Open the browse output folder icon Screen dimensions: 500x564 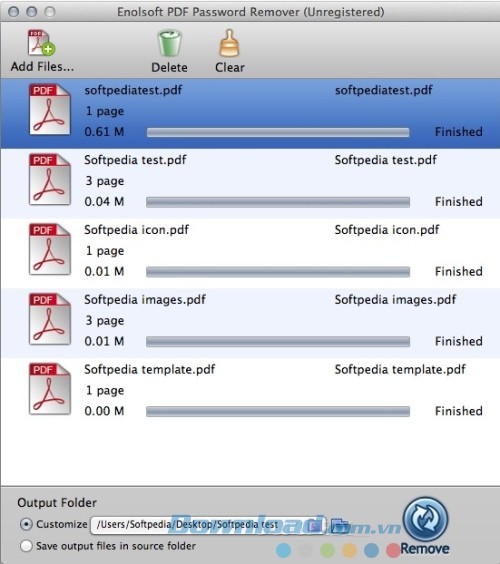pyautogui.click(x=340, y=526)
